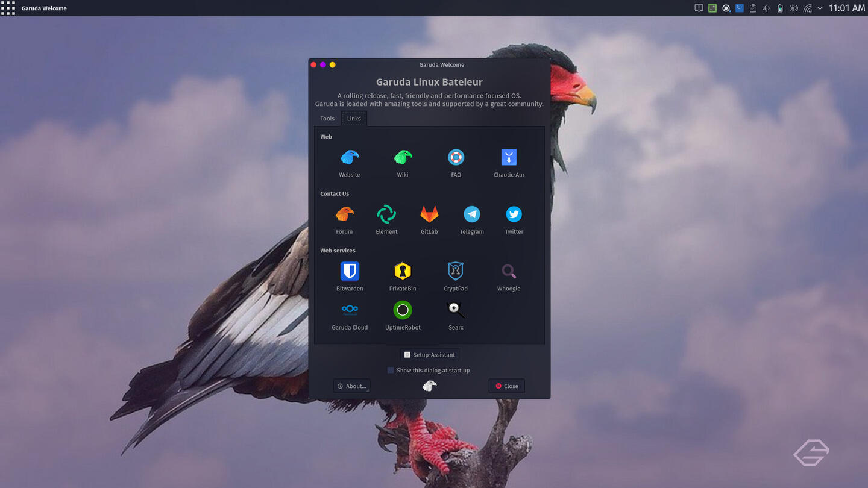Open the Twitter bird icon

click(x=514, y=214)
